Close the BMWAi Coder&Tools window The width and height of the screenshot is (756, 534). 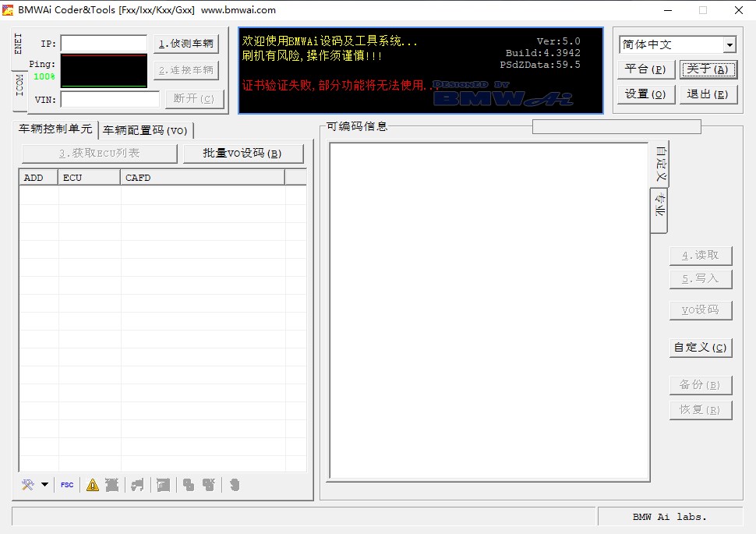738,10
